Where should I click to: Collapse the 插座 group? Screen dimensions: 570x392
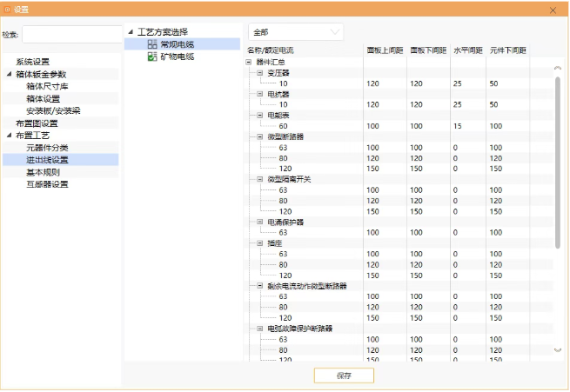[x=259, y=243]
